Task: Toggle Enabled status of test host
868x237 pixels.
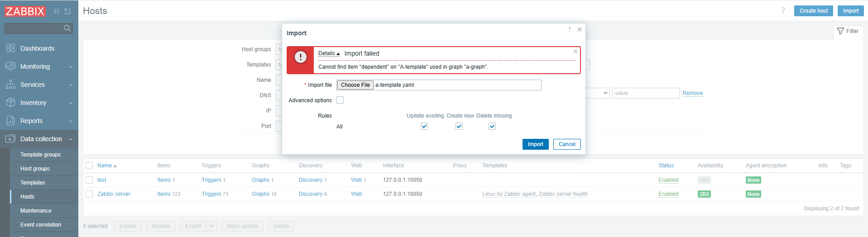Action: pyautogui.click(x=668, y=180)
